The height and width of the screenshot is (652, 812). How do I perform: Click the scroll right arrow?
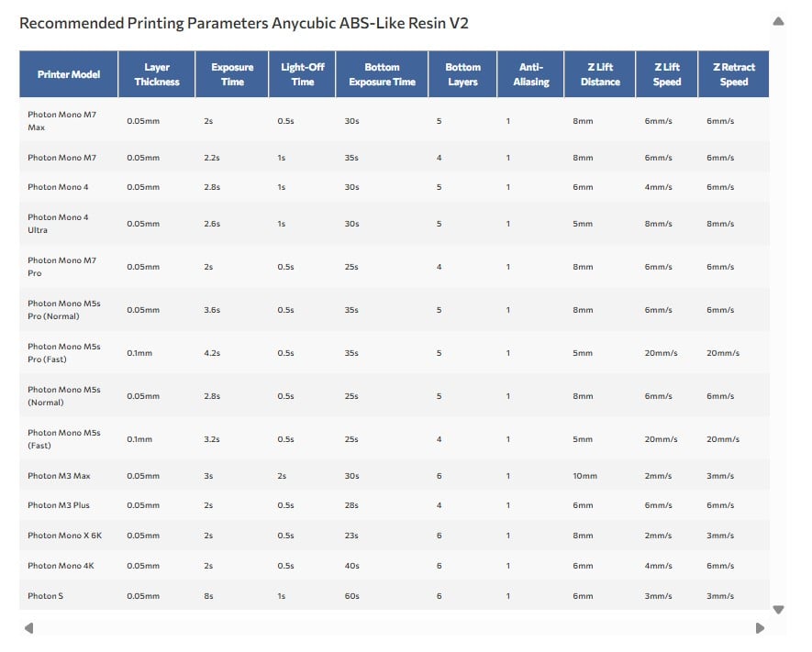(760, 628)
